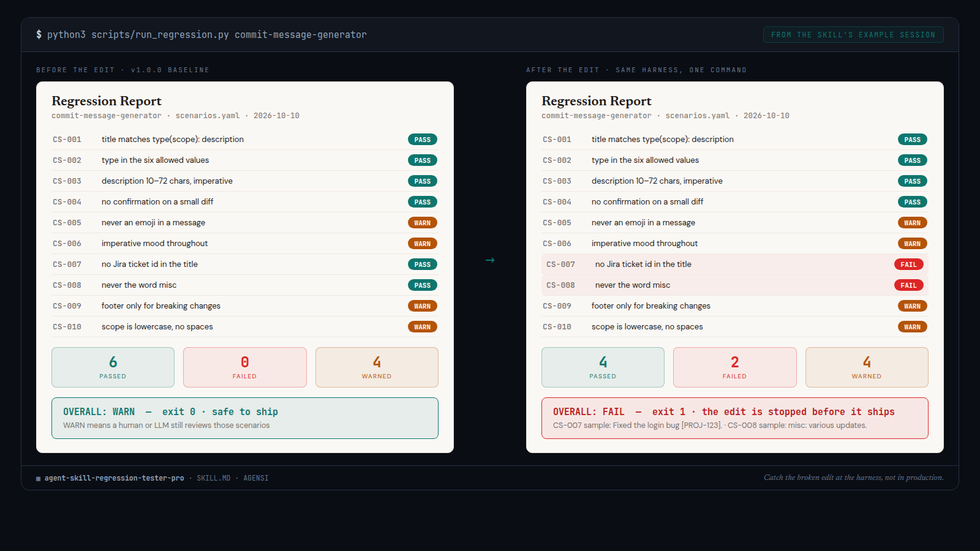Click 'scope is lowercase, no spaces' in after-edit report

coord(647,327)
